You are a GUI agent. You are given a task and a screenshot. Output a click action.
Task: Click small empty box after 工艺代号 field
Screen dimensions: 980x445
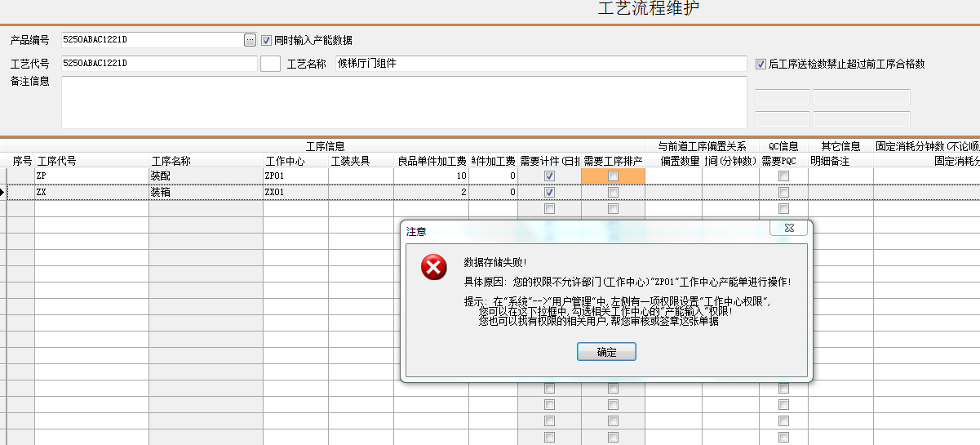pyautogui.click(x=270, y=64)
